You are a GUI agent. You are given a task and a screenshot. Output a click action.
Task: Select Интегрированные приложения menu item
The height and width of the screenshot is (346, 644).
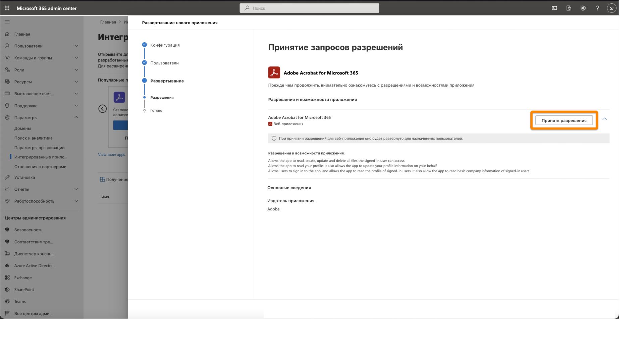tap(41, 157)
